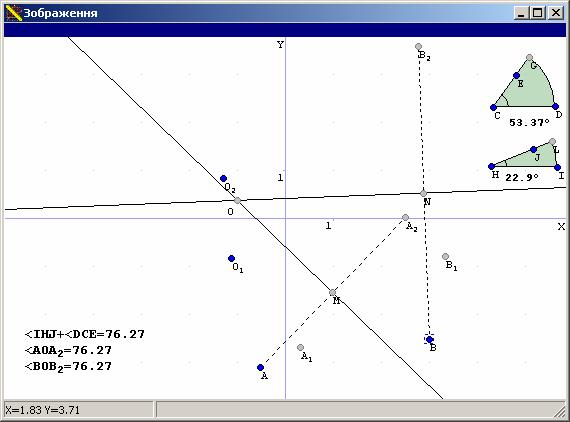570x422 pixels.
Task: Select gray point B2 at the top
Action: coord(418,47)
